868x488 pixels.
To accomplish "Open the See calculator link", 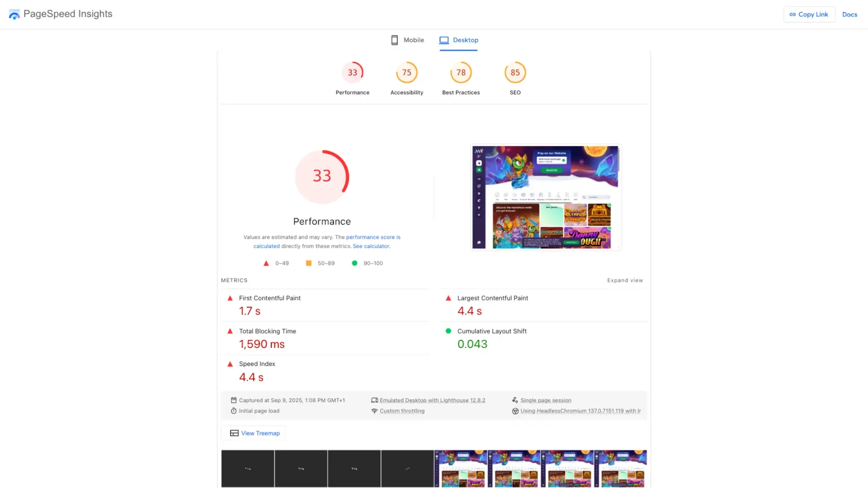I will (x=371, y=246).
